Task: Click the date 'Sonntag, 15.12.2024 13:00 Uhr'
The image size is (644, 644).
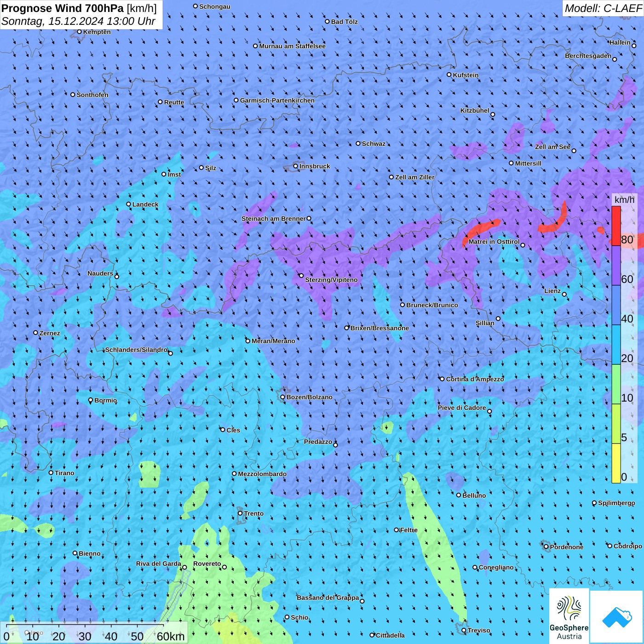Action: [79, 22]
